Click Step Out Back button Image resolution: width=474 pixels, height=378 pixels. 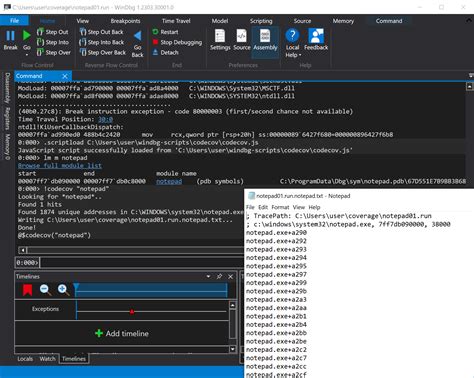point(102,32)
